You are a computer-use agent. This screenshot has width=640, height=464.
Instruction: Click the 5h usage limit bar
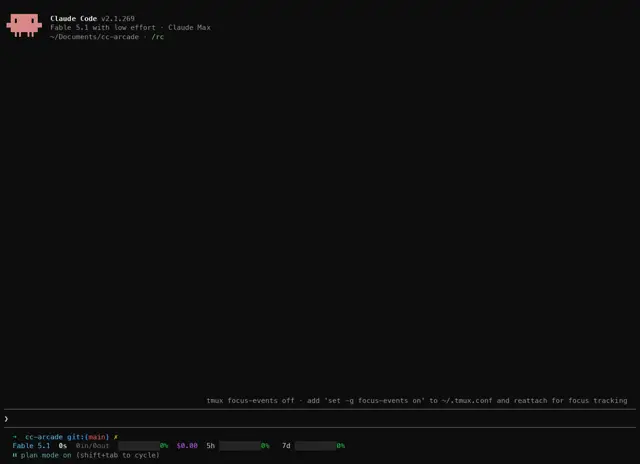click(x=240, y=446)
